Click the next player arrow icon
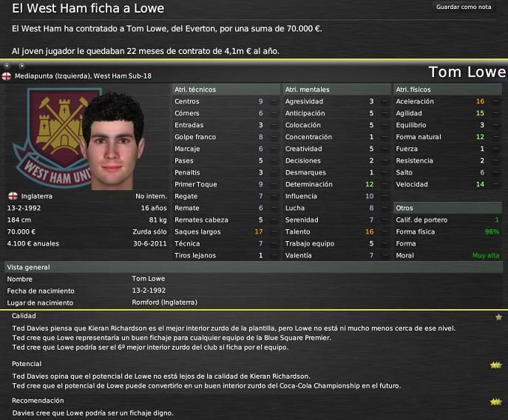The width and height of the screenshot is (508, 420). click(21, 66)
